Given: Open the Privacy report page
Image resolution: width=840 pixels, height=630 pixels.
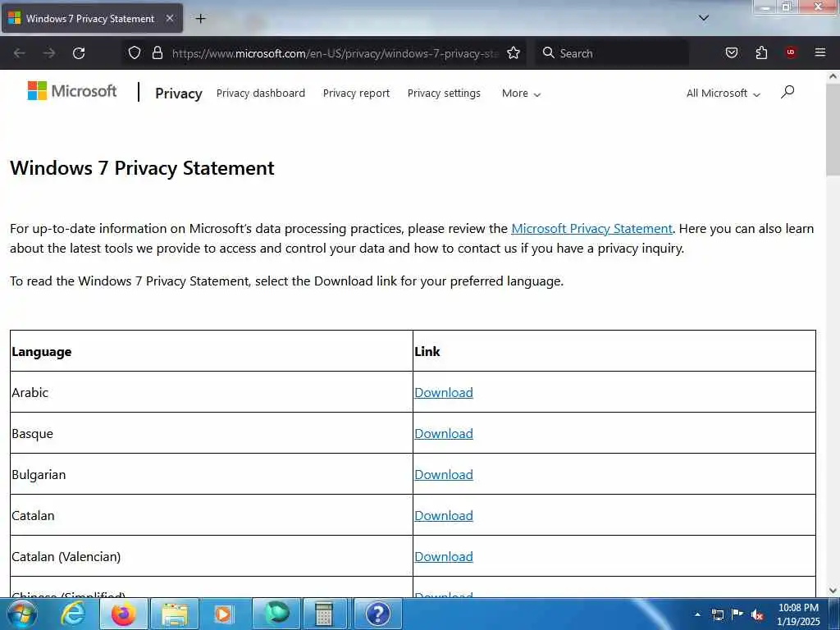Looking at the screenshot, I should pyautogui.click(x=356, y=94).
